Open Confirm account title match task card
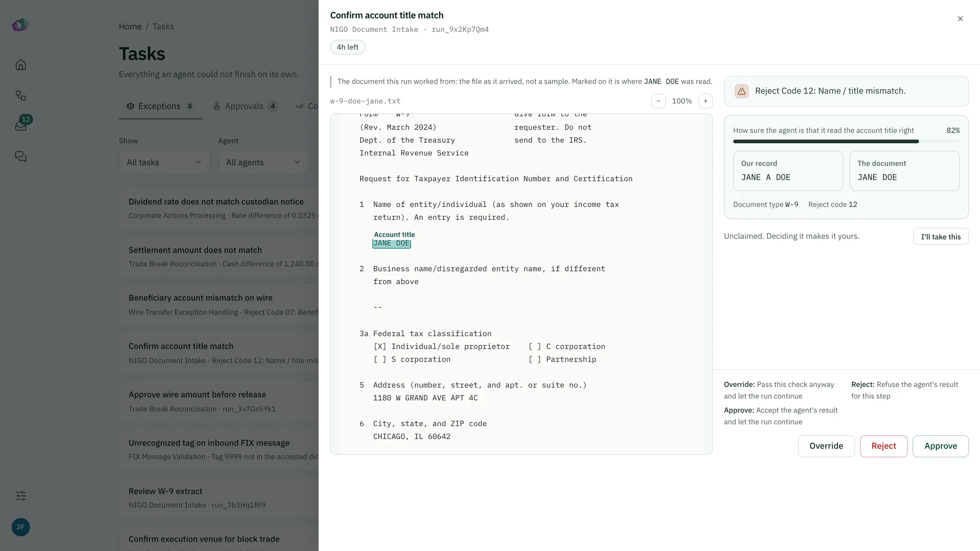This screenshot has height=551, width=980. pyautogui.click(x=219, y=353)
